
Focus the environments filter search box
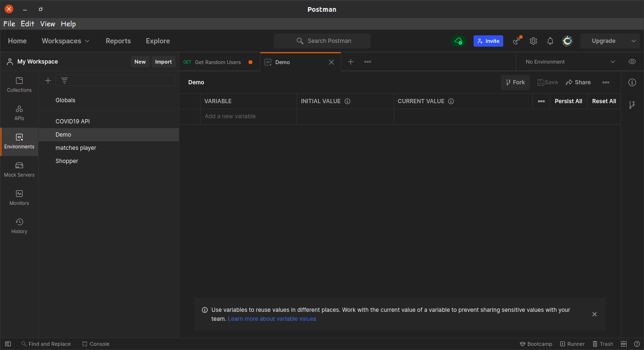(x=116, y=81)
